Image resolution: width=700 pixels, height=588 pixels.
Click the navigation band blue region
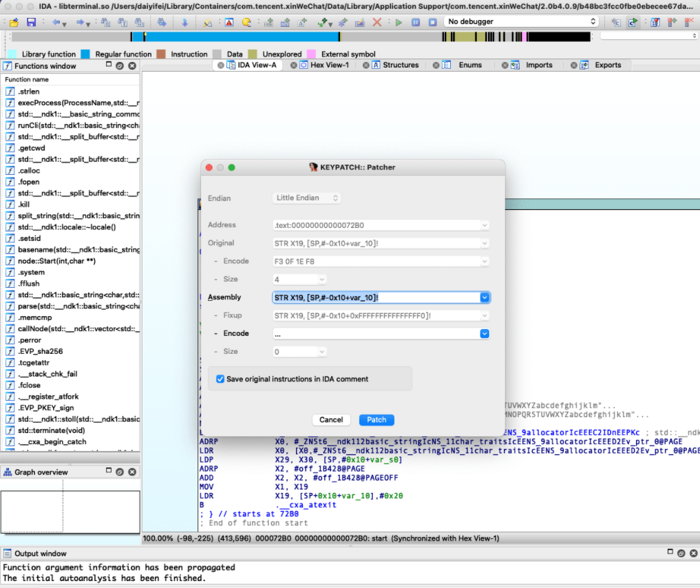pyautogui.click(x=241, y=37)
